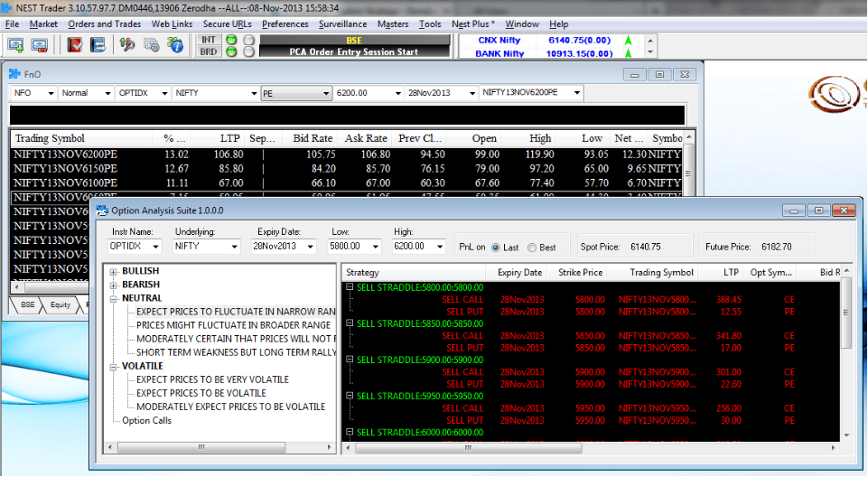Image resolution: width=868 pixels, height=477 pixels.
Task: Switch to the Equity tab
Action: tap(61, 305)
